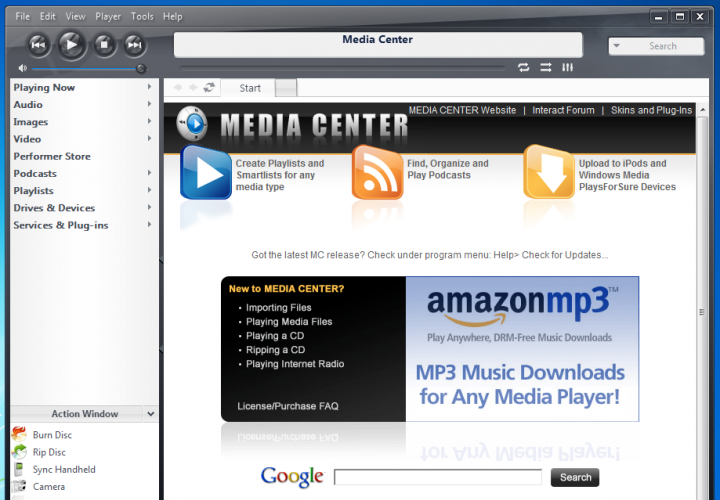The height and width of the screenshot is (500, 720).
Task: Click the yellow download arrow Upload icon
Action: (549, 173)
